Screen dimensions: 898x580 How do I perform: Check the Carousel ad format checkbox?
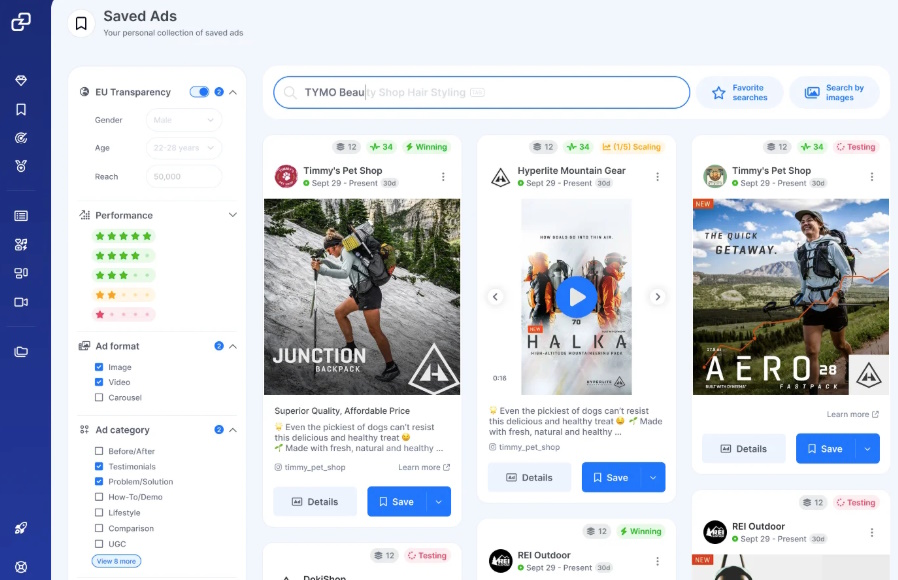(99, 397)
